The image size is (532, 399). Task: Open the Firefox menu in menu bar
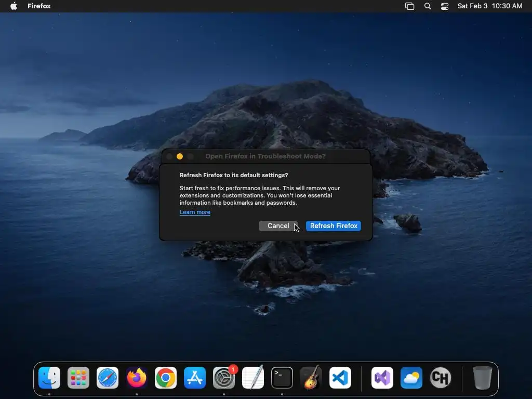click(39, 6)
